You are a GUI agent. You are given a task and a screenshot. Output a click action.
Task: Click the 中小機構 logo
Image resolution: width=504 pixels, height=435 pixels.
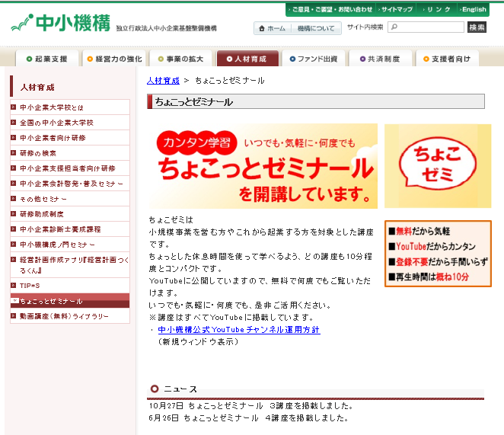(61, 23)
